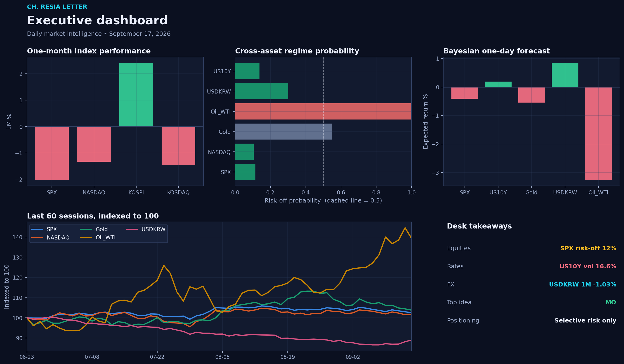This screenshot has height=364, width=624.
Task: Click the '08-05' date tick label
Action: coord(222,357)
